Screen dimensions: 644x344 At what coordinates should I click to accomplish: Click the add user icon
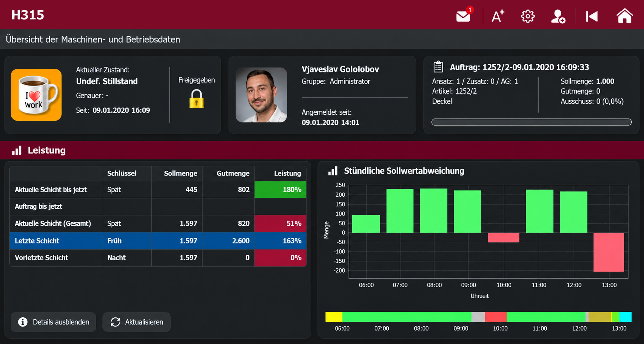click(x=558, y=17)
